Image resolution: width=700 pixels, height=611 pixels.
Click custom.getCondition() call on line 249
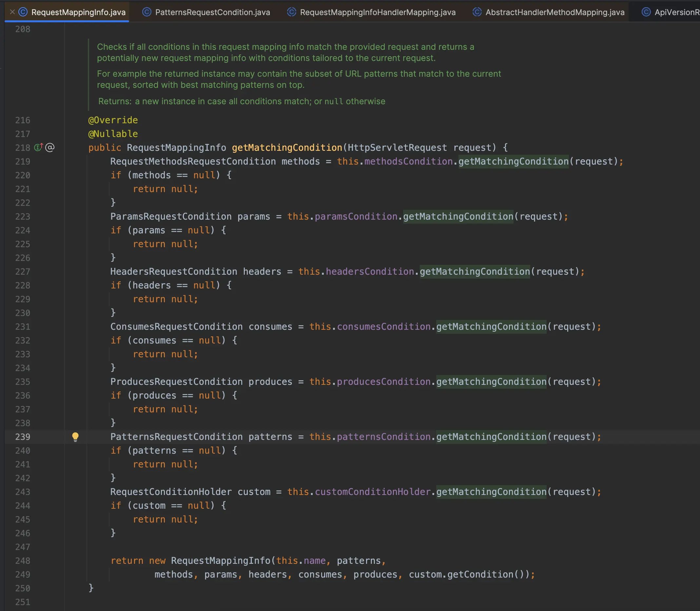coord(467,575)
